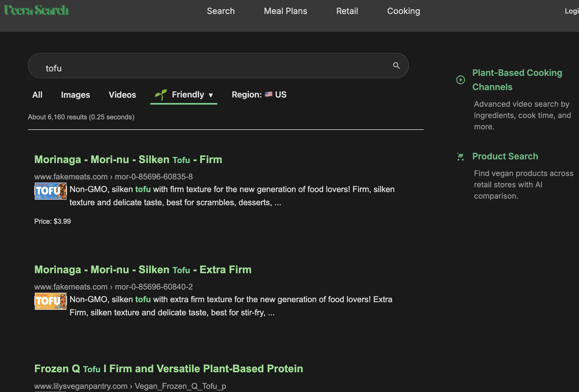
Task: Click the Firm tofu package thumbnail
Action: pos(51,191)
